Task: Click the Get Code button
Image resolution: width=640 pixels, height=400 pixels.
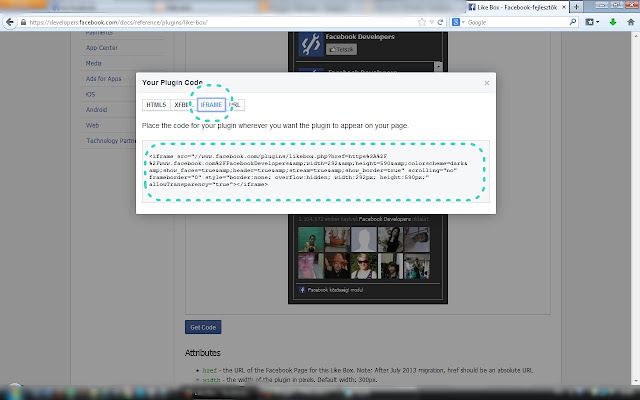Action: coord(203,327)
